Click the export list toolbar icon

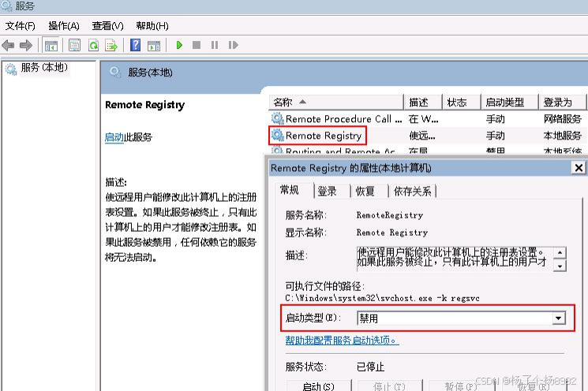[111, 45]
